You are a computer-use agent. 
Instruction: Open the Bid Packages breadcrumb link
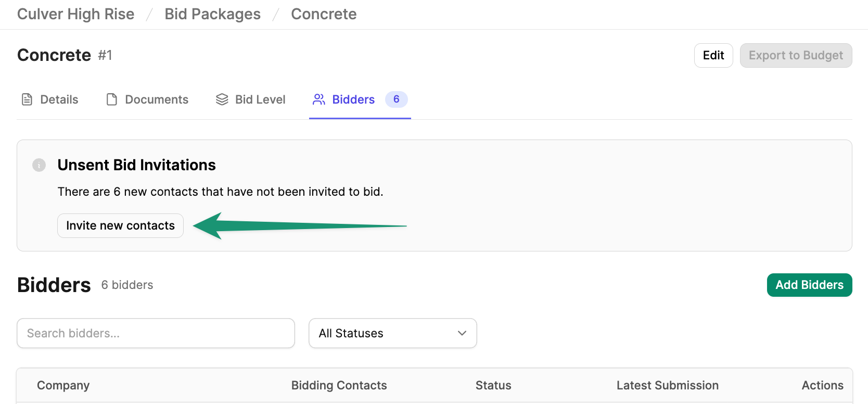pyautogui.click(x=213, y=14)
